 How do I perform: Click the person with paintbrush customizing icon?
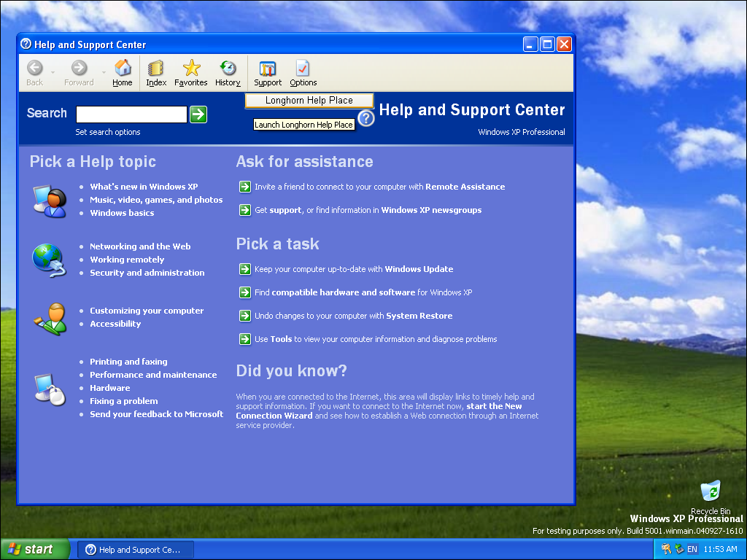[50, 319]
